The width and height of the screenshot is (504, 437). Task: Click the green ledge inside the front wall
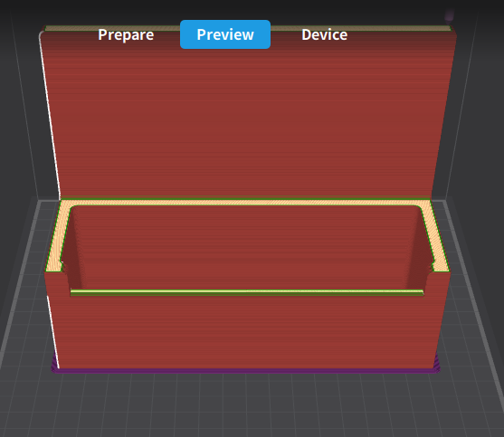[x=247, y=292]
